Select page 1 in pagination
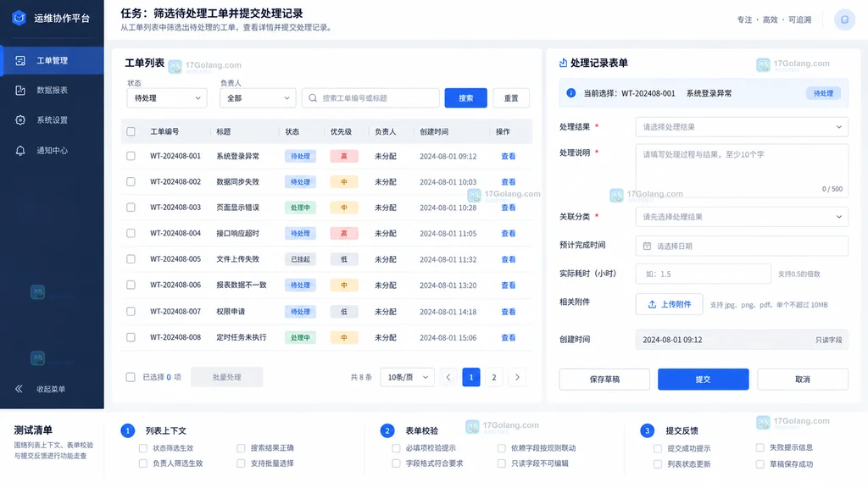The height and width of the screenshot is (488, 868). coord(471,377)
